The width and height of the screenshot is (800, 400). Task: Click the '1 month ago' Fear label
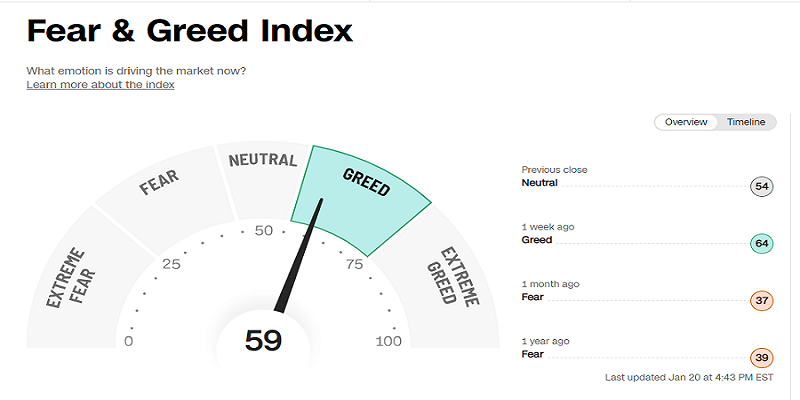click(x=533, y=297)
